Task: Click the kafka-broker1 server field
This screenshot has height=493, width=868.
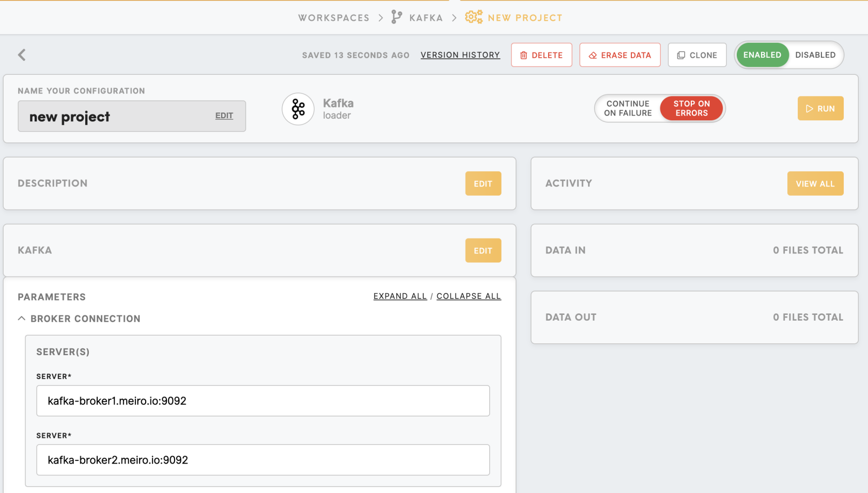Action: click(x=263, y=401)
